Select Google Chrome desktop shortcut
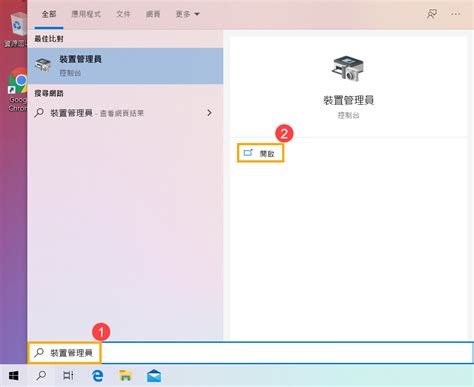Screen dimensions: 474x387 click(17, 89)
